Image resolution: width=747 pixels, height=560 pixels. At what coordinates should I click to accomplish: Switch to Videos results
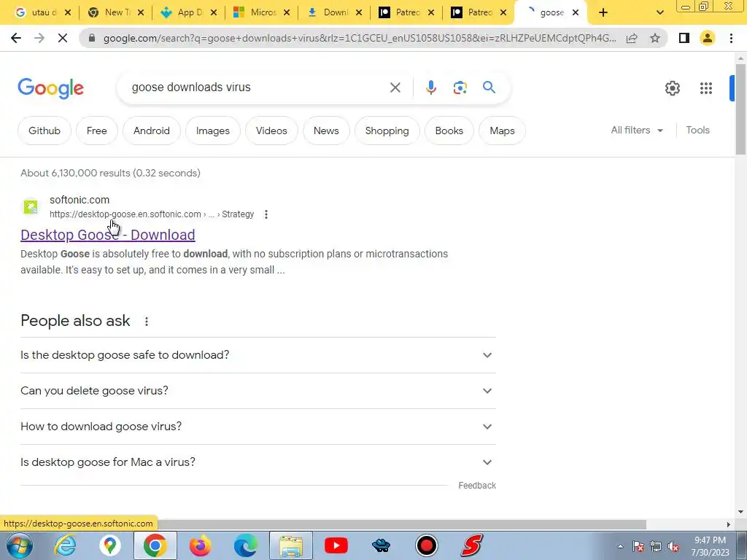click(x=271, y=131)
